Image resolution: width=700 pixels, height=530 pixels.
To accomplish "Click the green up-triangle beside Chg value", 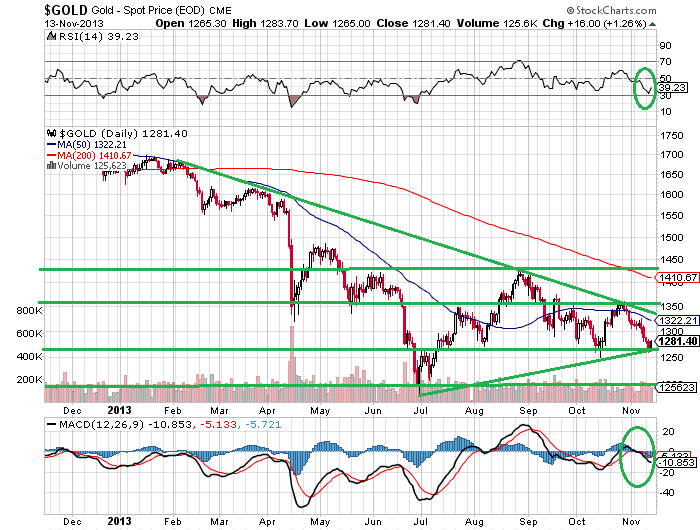I will (653, 24).
